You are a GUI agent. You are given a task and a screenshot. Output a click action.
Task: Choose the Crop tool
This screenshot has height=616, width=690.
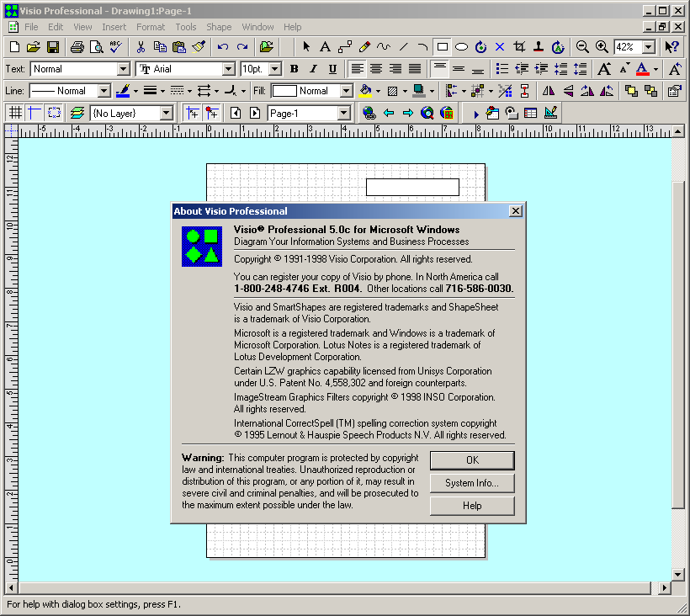coord(519,47)
